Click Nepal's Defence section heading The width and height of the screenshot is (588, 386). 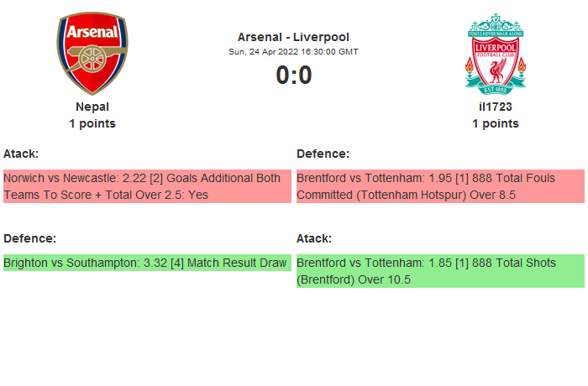tap(29, 238)
